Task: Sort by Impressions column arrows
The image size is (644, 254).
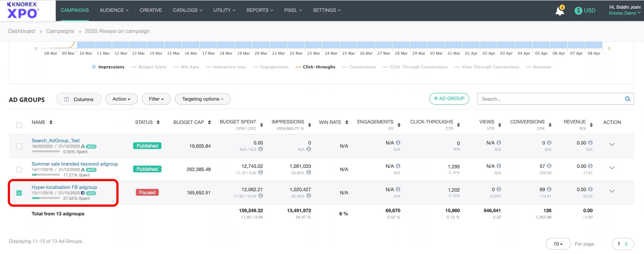Action: click(310, 125)
